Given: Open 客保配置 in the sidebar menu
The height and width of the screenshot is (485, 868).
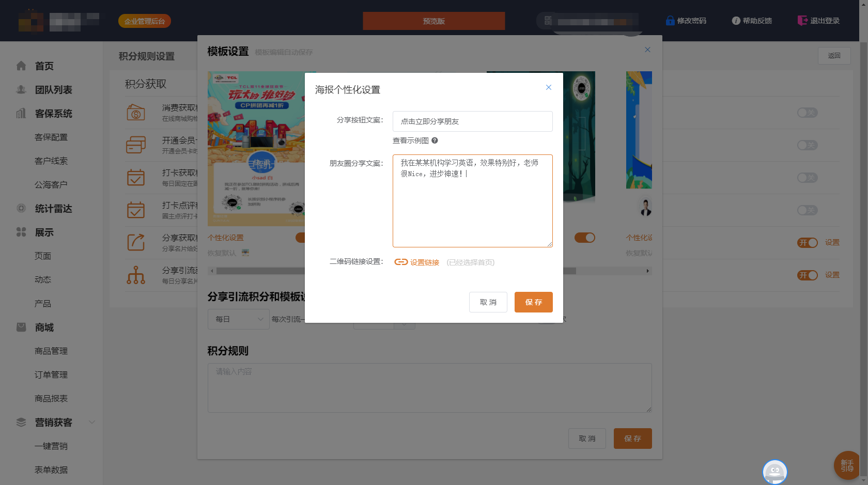Looking at the screenshot, I should click(51, 137).
